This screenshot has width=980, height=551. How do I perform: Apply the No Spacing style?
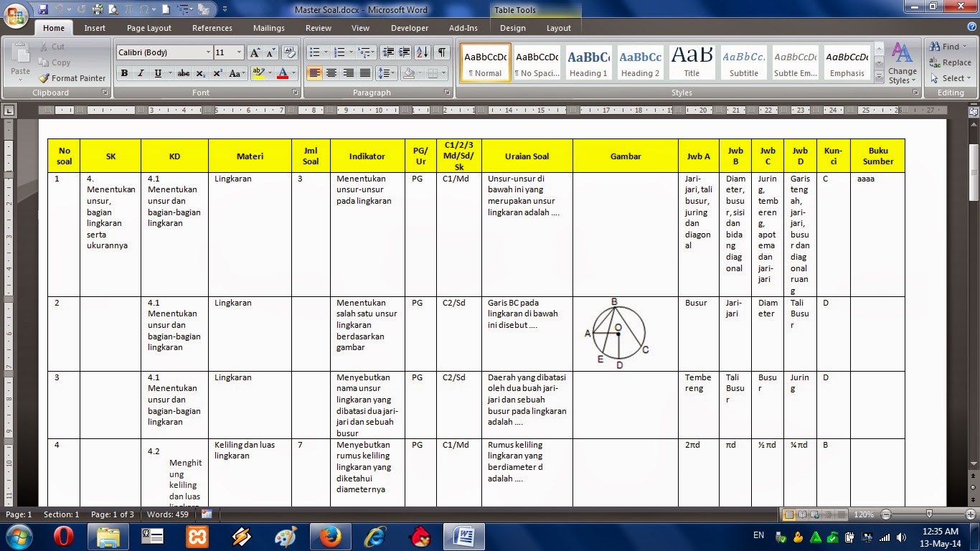(537, 62)
